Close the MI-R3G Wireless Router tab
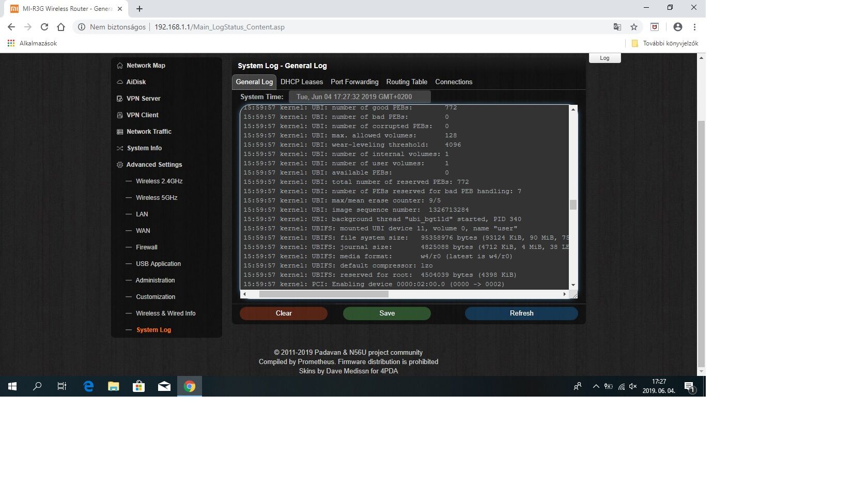The image size is (868, 488). pyautogui.click(x=120, y=9)
